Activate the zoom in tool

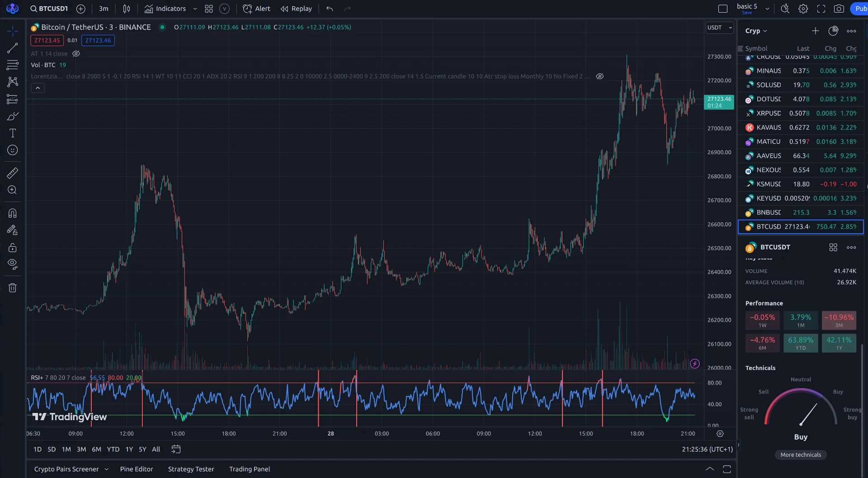click(x=13, y=190)
